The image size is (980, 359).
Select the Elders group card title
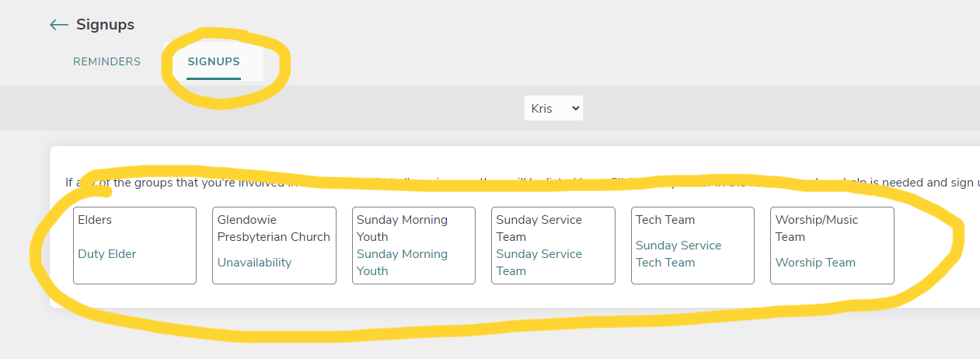click(95, 220)
